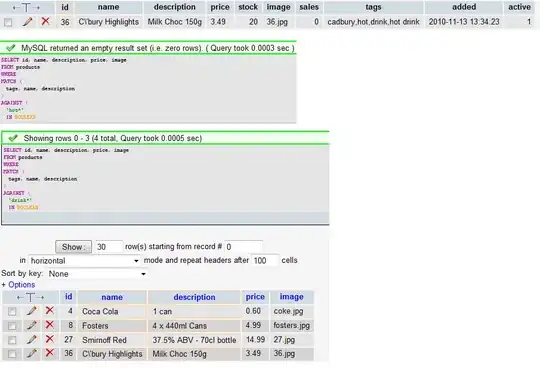Screen dimensions: 540x368
Task: Select the Fosters row checkbox
Action: pyautogui.click(x=12, y=326)
